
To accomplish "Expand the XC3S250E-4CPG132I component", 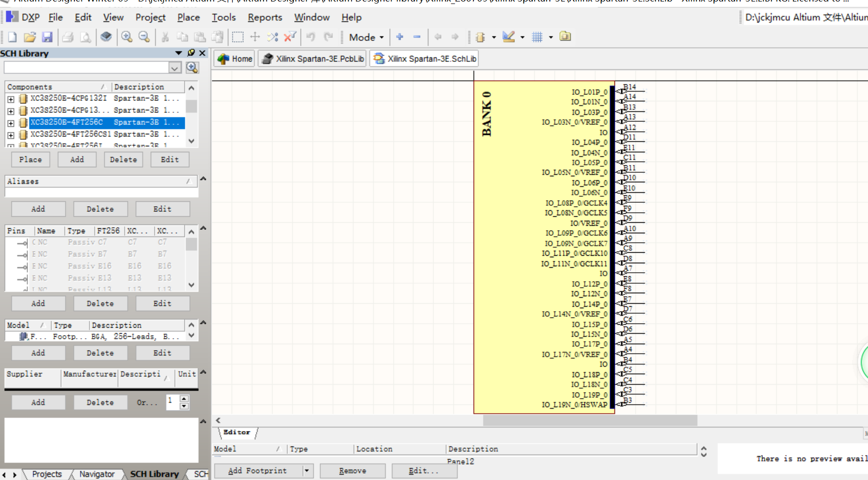I will (x=11, y=99).
